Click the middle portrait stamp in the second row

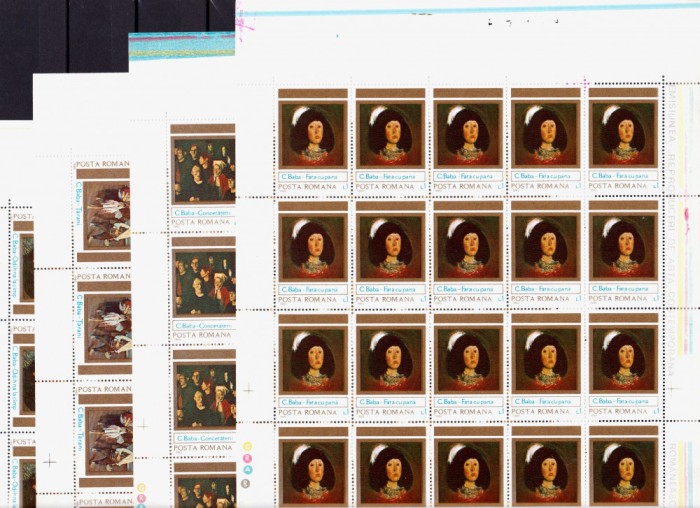tap(467, 247)
